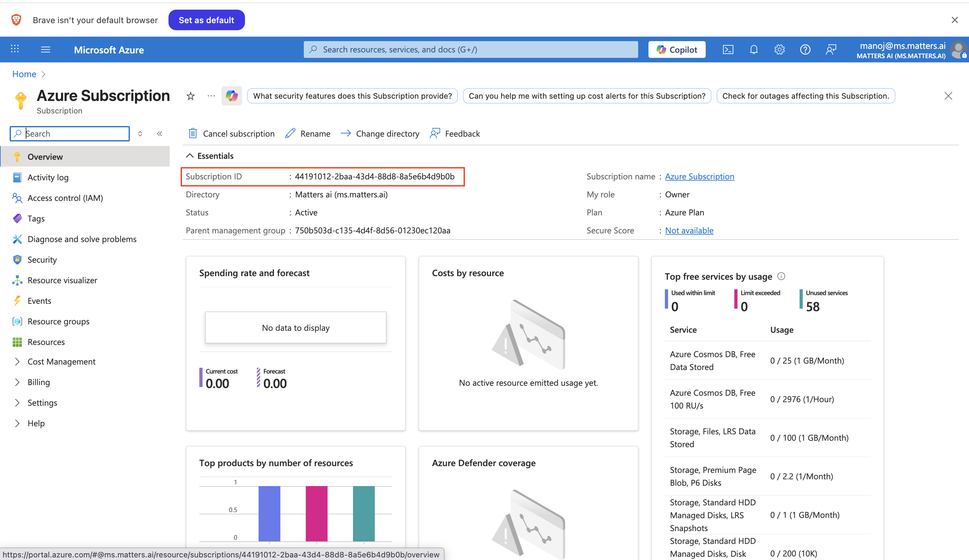Click the Change directory arrow icon
The height and width of the screenshot is (560, 969).
346,133
